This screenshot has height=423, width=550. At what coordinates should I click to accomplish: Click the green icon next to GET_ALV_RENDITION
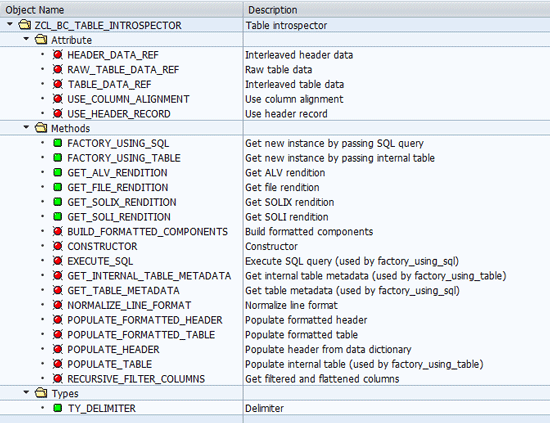58,173
